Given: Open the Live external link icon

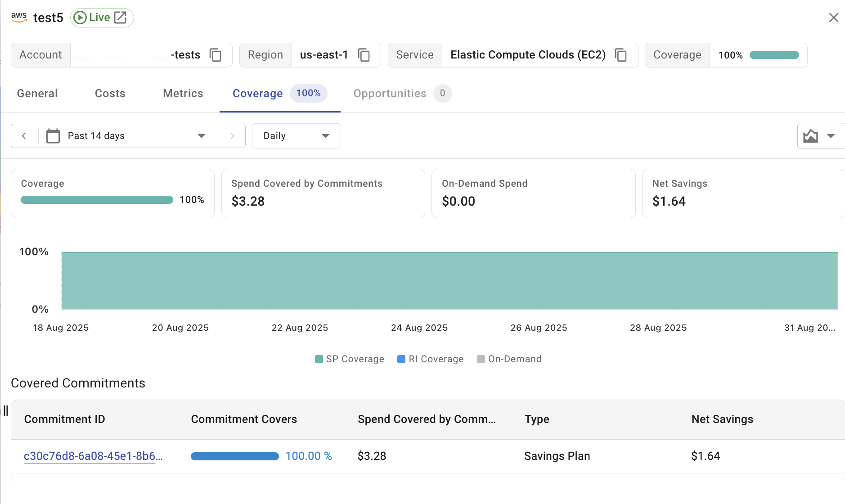Looking at the screenshot, I should [121, 18].
